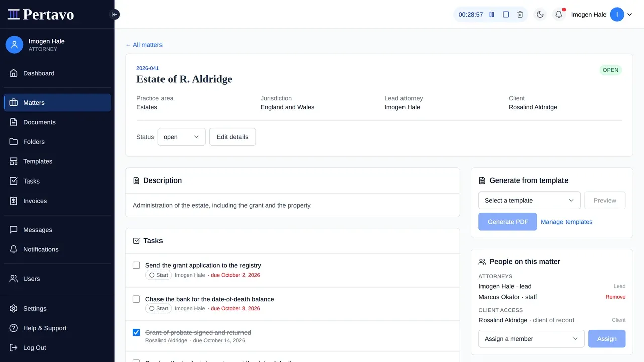Image resolution: width=644 pixels, height=362 pixels.
Task: Go to Documents in the sidebar
Action: pos(57,122)
